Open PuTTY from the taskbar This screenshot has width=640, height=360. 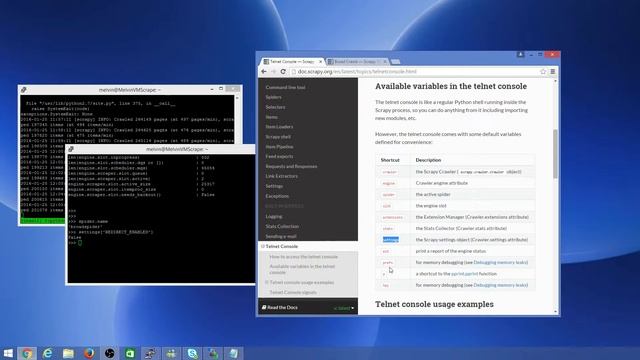coord(151,353)
